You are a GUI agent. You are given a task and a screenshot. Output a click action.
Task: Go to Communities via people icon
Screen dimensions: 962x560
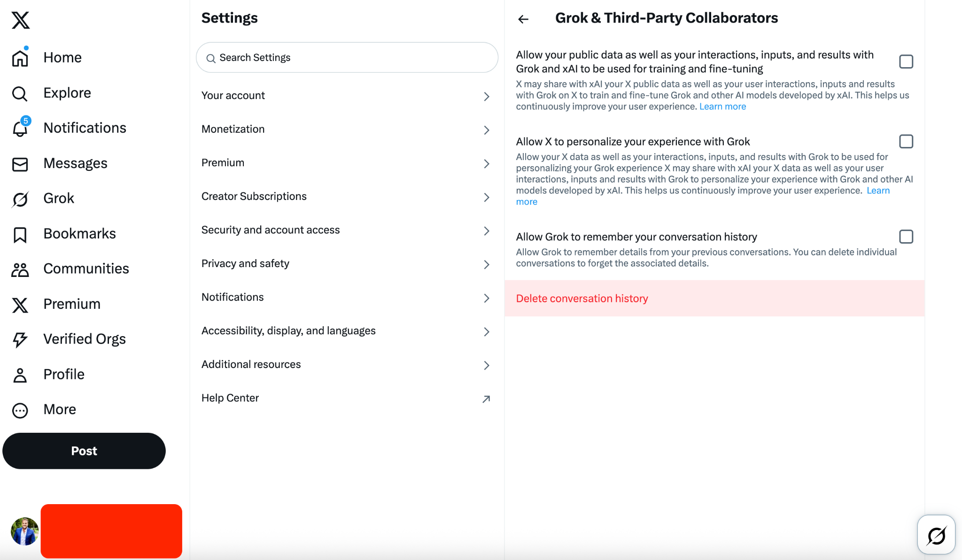[x=20, y=269]
